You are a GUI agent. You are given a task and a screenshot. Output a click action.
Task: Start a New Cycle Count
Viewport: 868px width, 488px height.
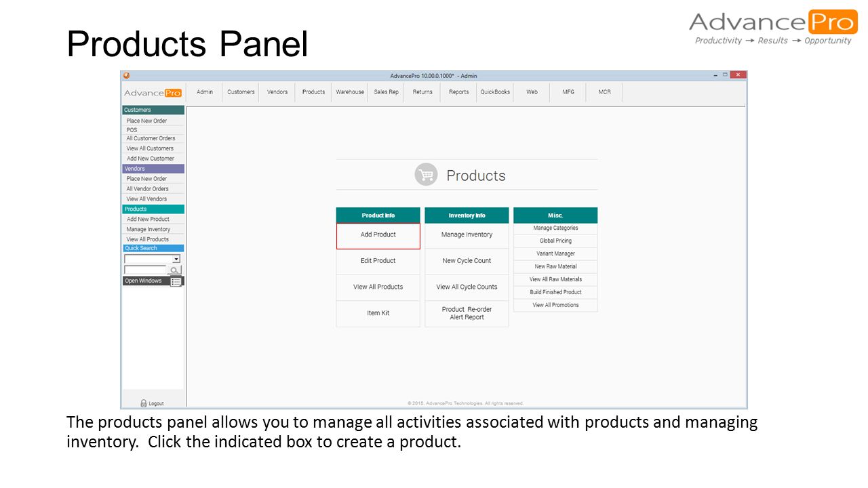pyautogui.click(x=467, y=261)
